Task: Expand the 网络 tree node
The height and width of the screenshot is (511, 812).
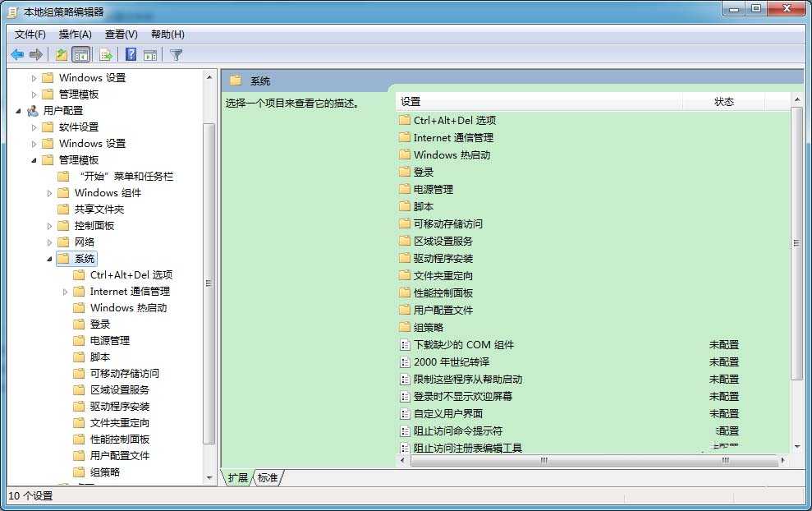Action: (48, 242)
